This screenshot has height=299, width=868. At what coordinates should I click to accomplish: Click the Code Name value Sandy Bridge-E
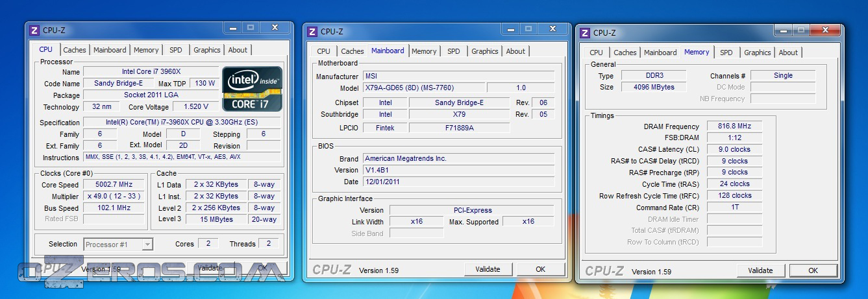coord(119,83)
